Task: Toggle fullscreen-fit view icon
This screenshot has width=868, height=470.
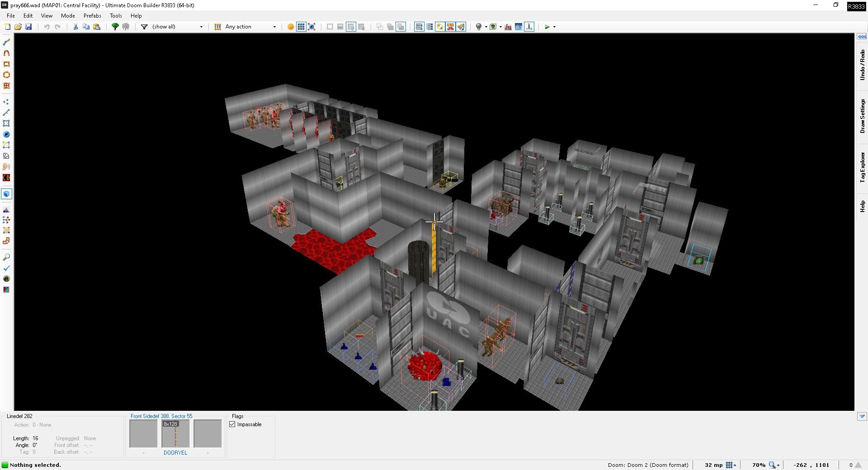Action: click(311, 27)
